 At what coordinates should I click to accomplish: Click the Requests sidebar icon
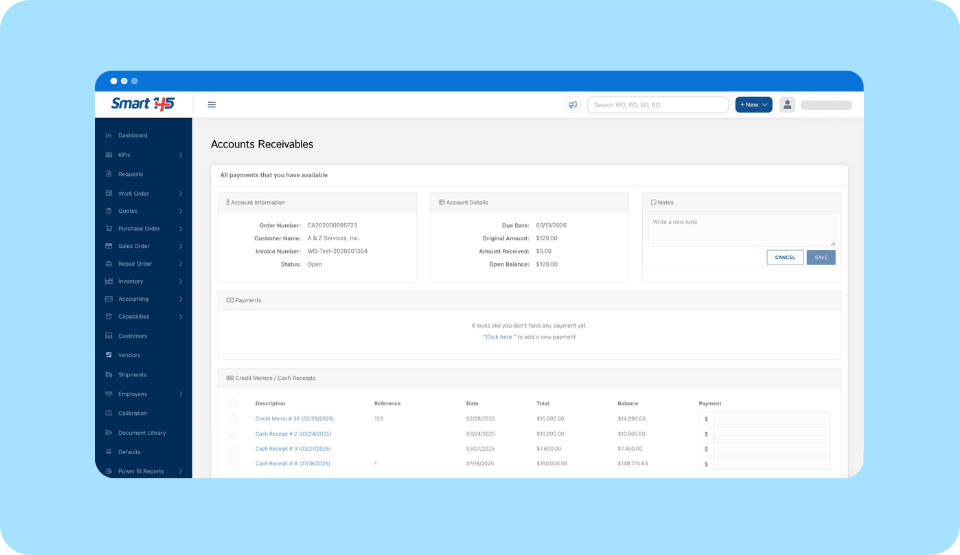(108, 174)
